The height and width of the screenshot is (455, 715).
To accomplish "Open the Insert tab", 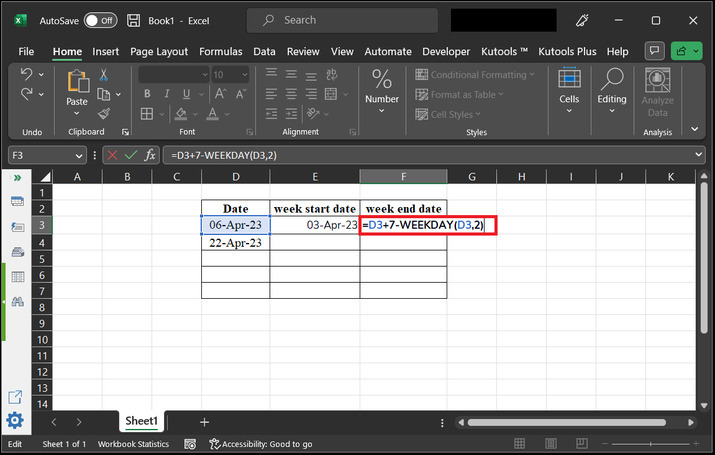I will (x=105, y=52).
